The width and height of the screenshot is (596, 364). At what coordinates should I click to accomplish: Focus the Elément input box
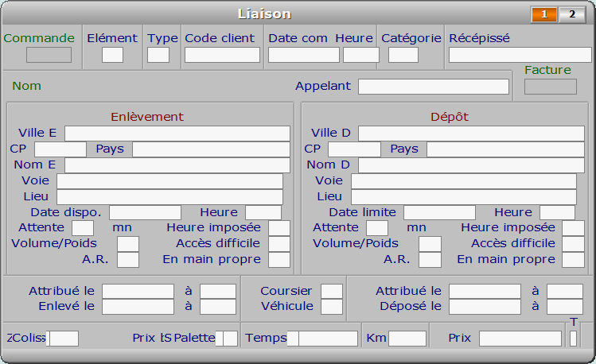coord(112,55)
